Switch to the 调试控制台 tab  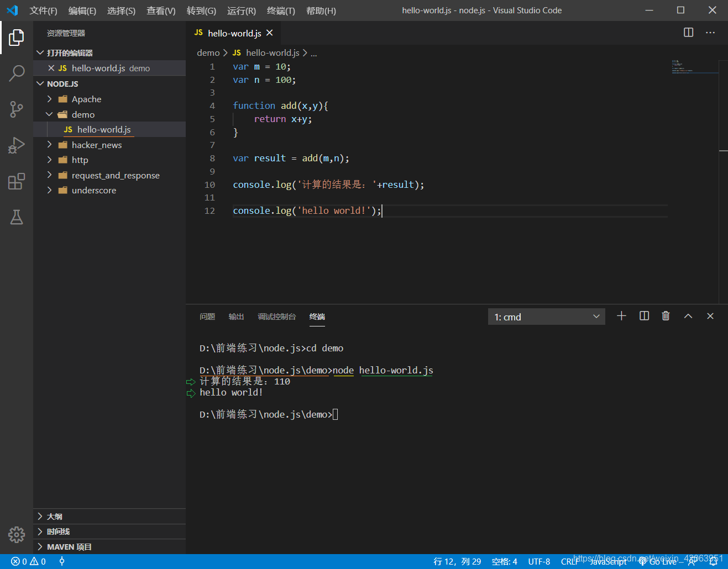tap(276, 317)
